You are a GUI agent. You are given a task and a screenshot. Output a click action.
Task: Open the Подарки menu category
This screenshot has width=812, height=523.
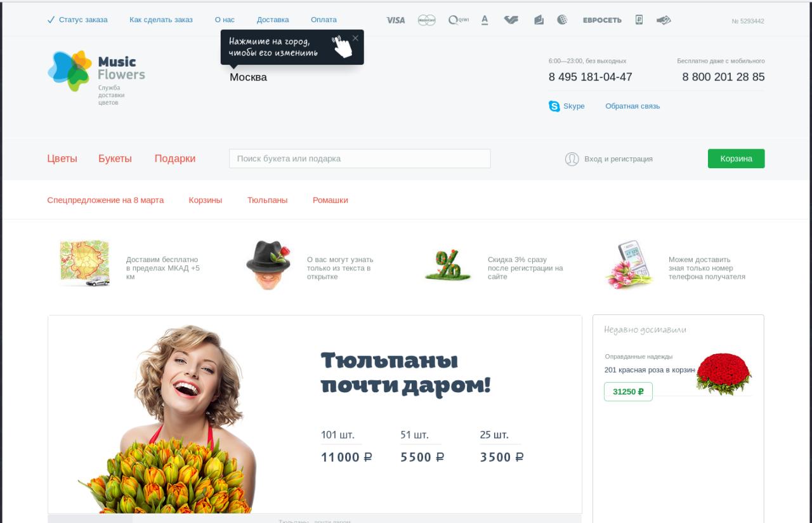coord(175,159)
